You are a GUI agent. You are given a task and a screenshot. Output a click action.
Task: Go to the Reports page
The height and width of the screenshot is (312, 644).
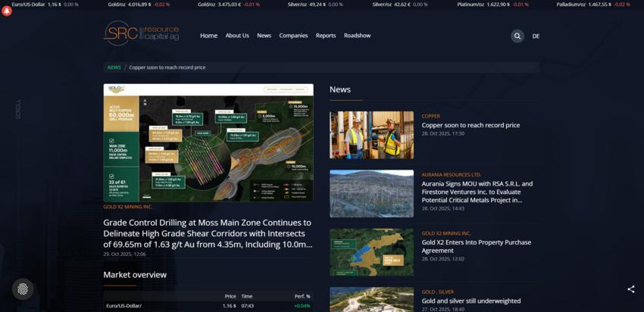click(x=326, y=36)
